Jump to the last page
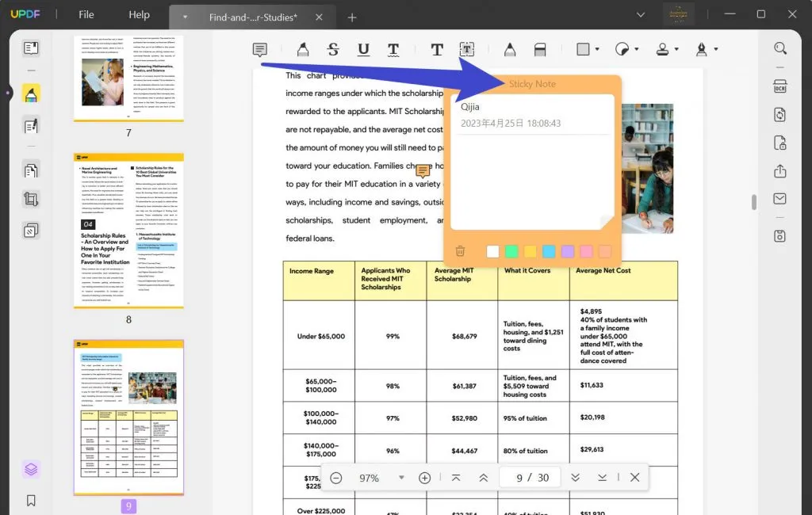This screenshot has height=515, width=812. [x=602, y=478]
